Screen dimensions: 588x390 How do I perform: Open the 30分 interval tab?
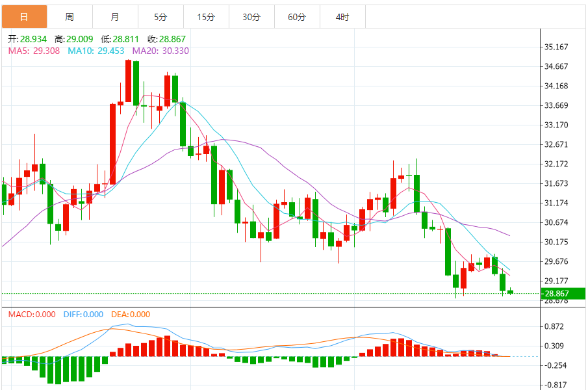251,17
